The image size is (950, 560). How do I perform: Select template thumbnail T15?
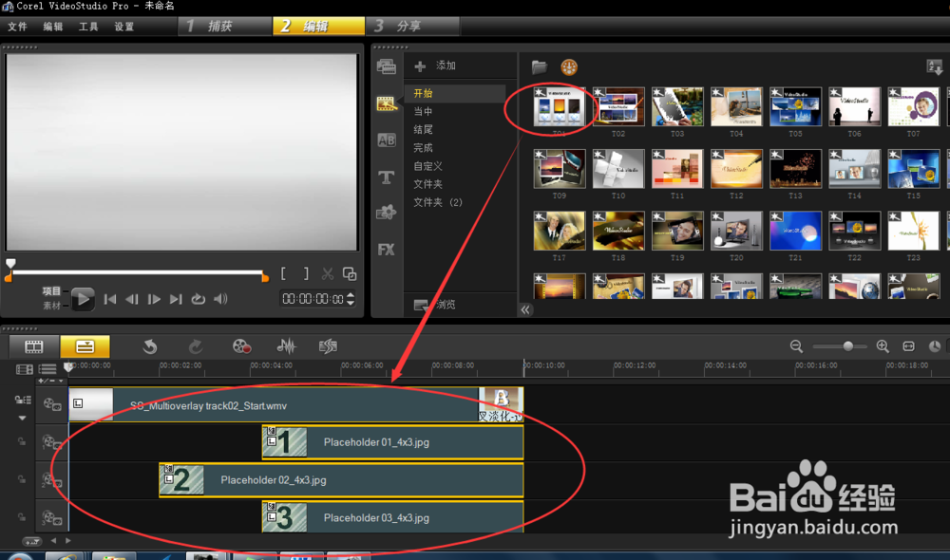913,169
